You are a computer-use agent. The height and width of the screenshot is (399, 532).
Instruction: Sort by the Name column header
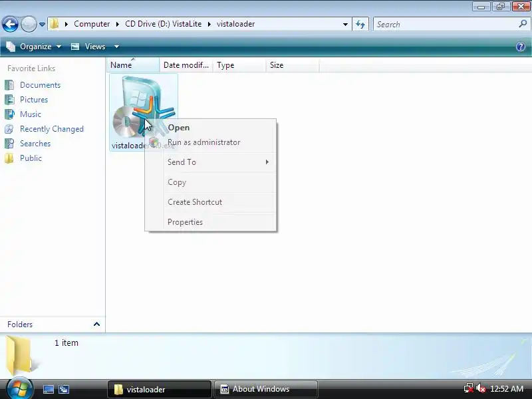point(133,65)
